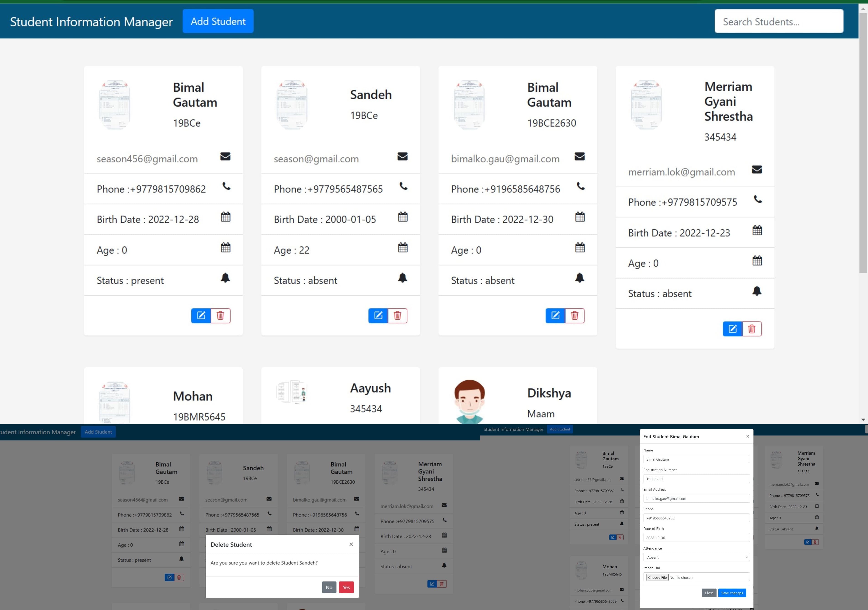Cancel deletion with the No button

point(329,587)
